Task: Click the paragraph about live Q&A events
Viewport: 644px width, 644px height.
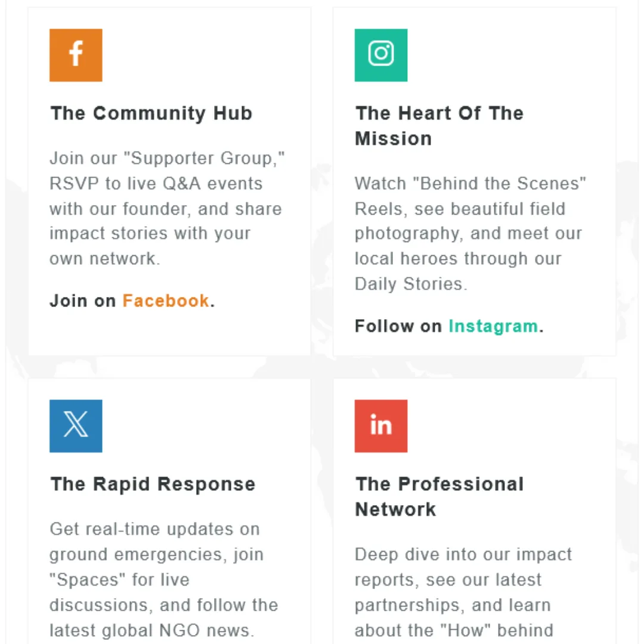Action: pyautogui.click(x=166, y=209)
